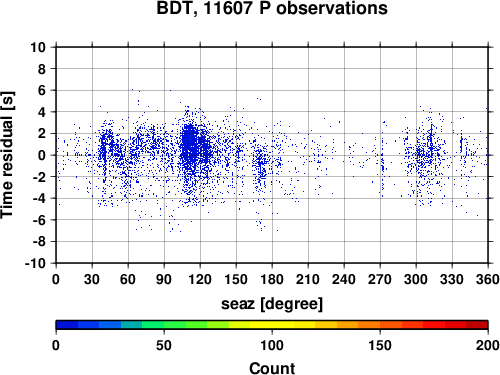Click the 0 tick label on y-axis

point(42,155)
